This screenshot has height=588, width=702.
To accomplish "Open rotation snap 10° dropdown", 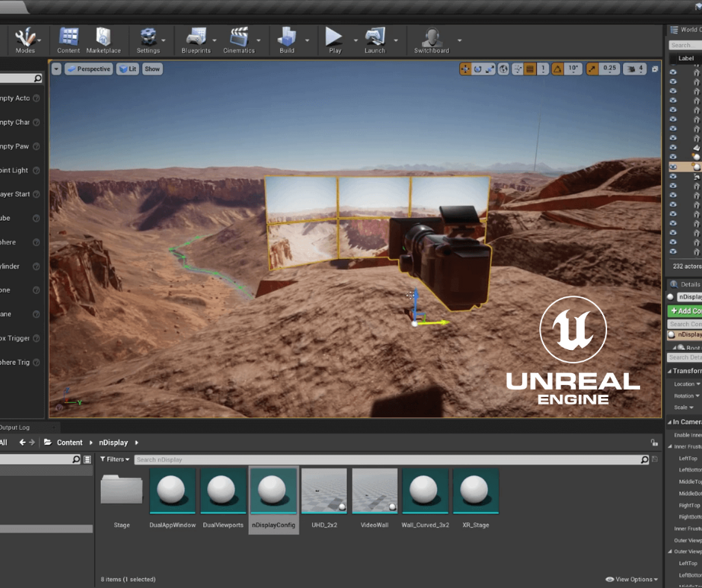I will (x=573, y=69).
